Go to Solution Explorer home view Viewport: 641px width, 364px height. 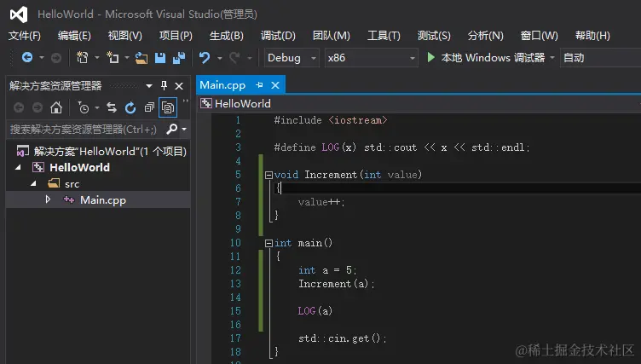(56, 107)
